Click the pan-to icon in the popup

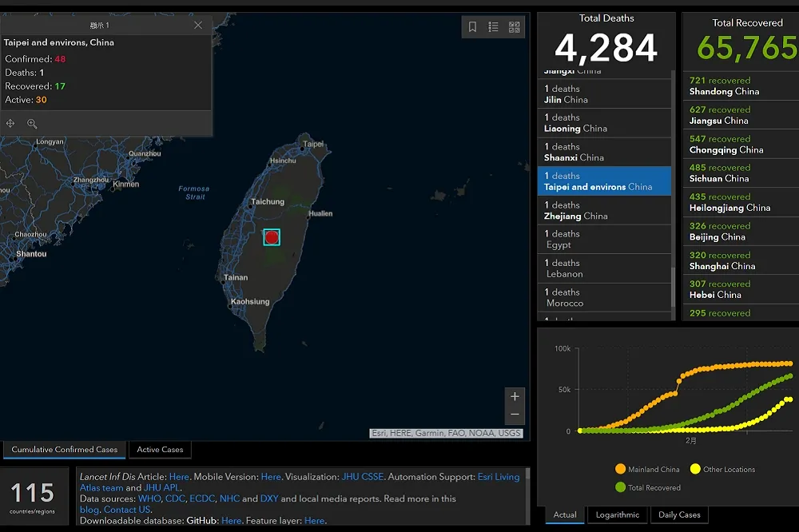[10, 123]
